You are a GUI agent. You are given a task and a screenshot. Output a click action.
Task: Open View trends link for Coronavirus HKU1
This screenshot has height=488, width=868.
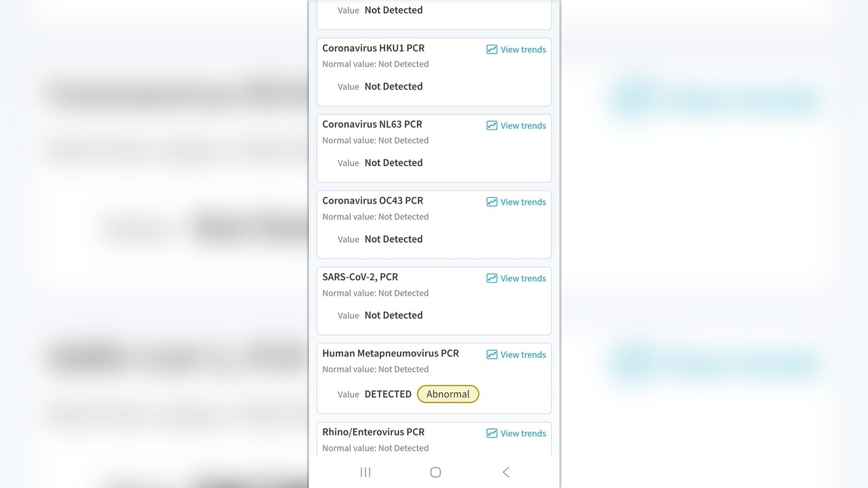[x=523, y=49]
